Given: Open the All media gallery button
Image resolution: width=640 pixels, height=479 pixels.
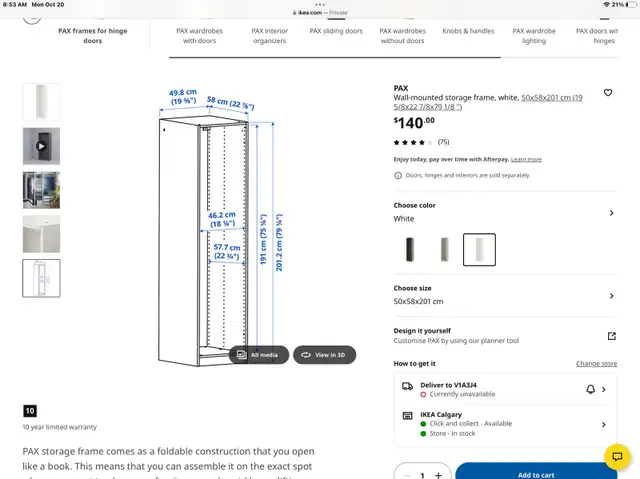Looking at the screenshot, I should 259,355.
